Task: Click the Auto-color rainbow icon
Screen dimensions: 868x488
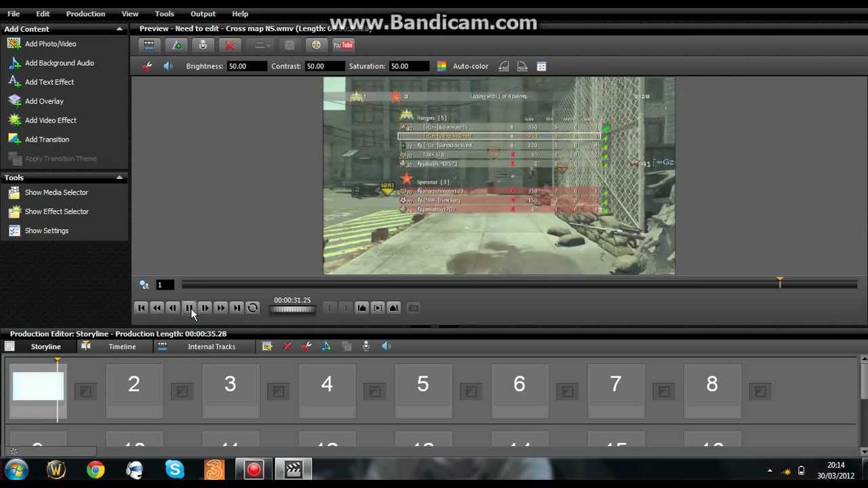Action: 441,66
